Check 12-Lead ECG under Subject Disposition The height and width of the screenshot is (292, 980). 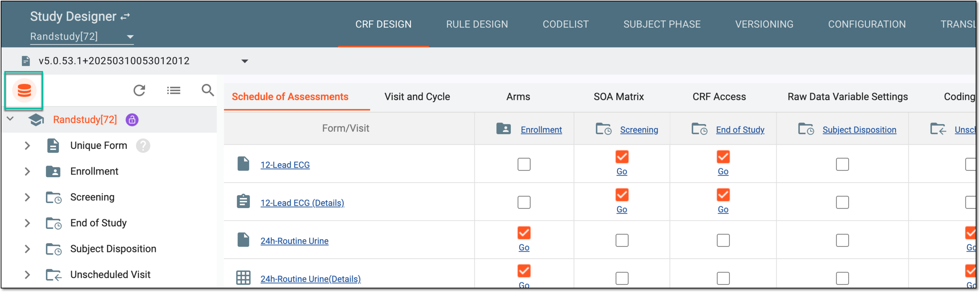pyautogui.click(x=842, y=164)
